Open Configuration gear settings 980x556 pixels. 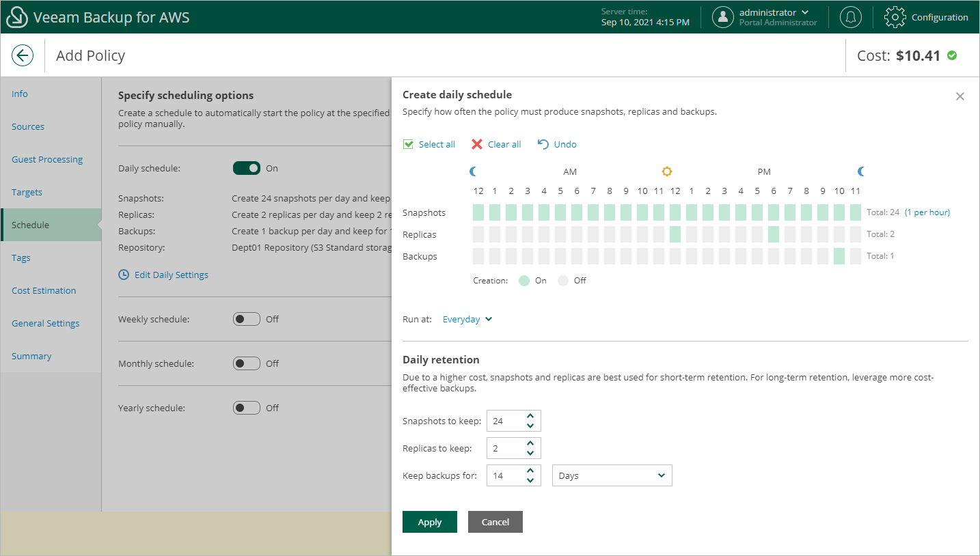[895, 17]
